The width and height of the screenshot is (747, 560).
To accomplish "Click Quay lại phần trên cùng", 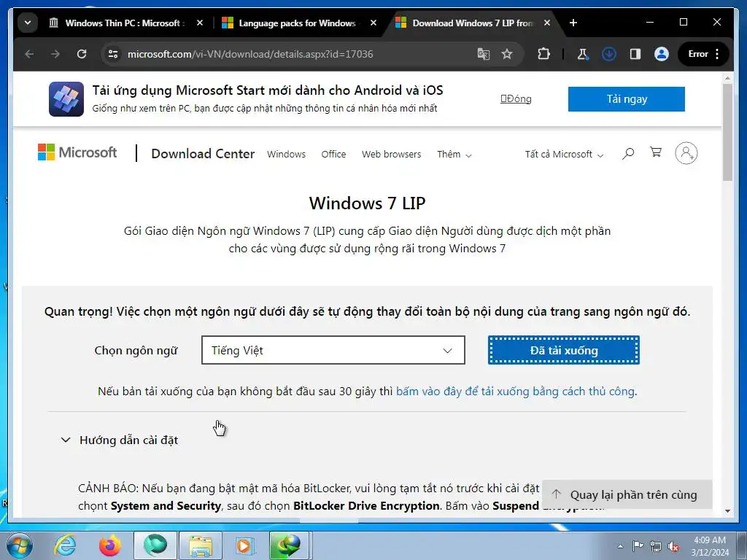I will point(627,495).
